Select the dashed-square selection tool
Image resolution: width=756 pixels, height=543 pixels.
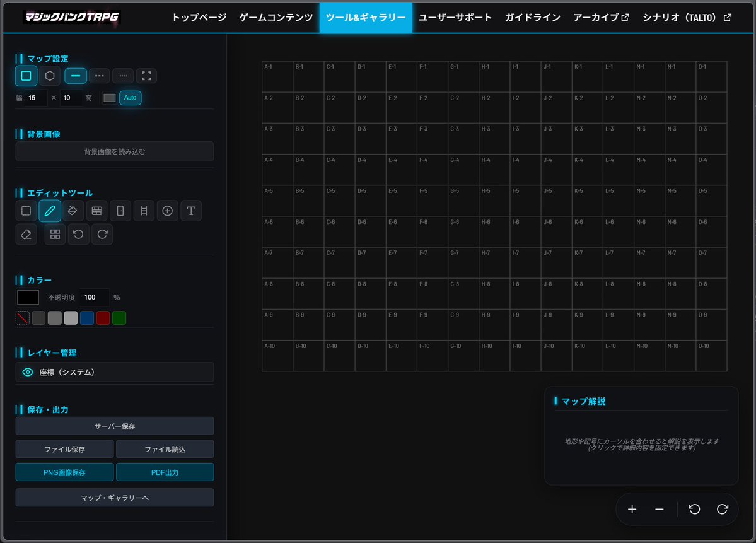click(x=26, y=211)
